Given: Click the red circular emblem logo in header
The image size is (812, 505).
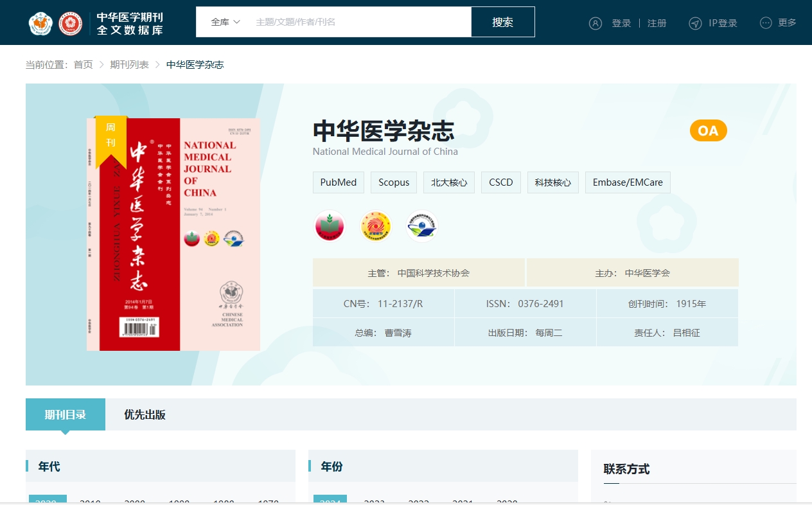Looking at the screenshot, I should point(71,23).
